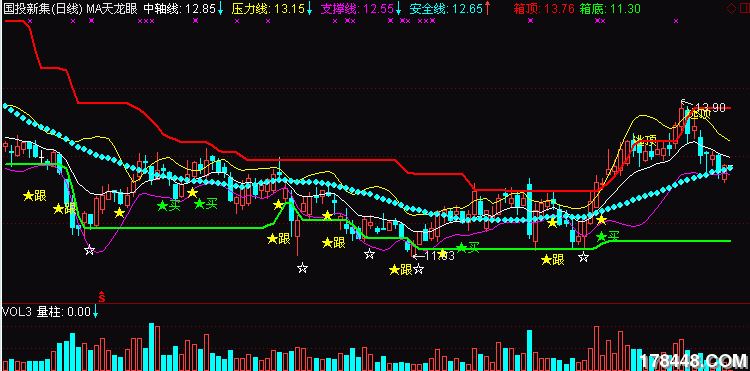
Task: Click the rightmost yellow 跟 star marker
Action: tap(552, 260)
